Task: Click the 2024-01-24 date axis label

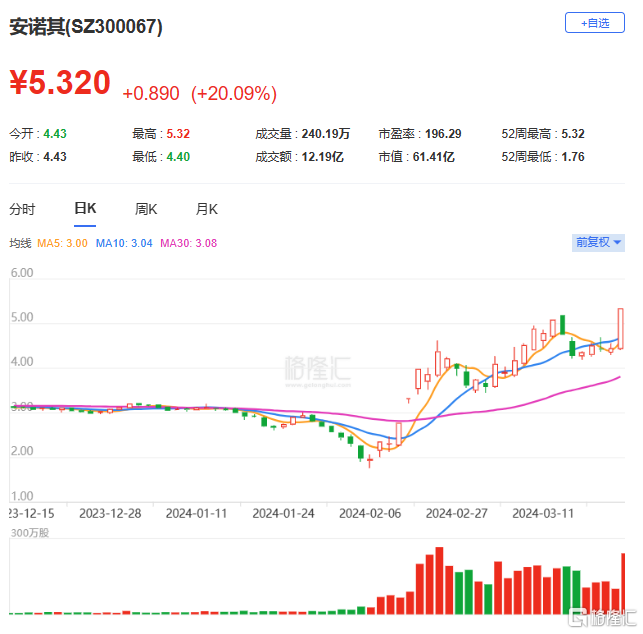Action: pyautogui.click(x=283, y=513)
